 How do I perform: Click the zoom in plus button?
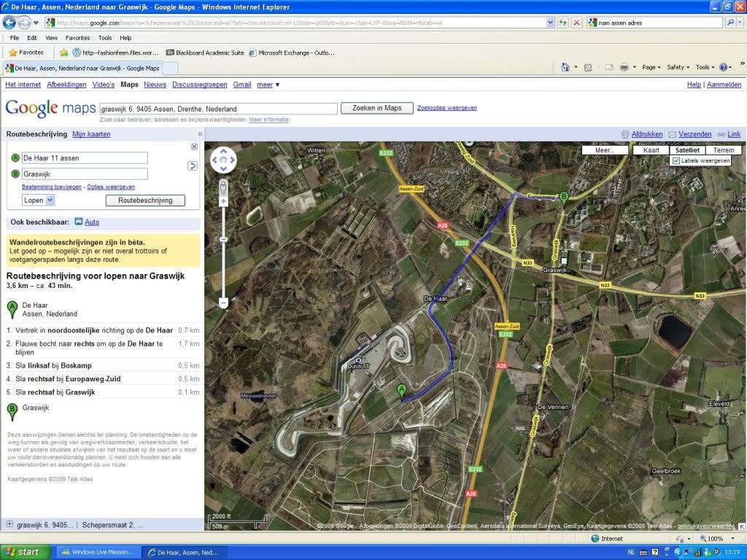(x=223, y=201)
